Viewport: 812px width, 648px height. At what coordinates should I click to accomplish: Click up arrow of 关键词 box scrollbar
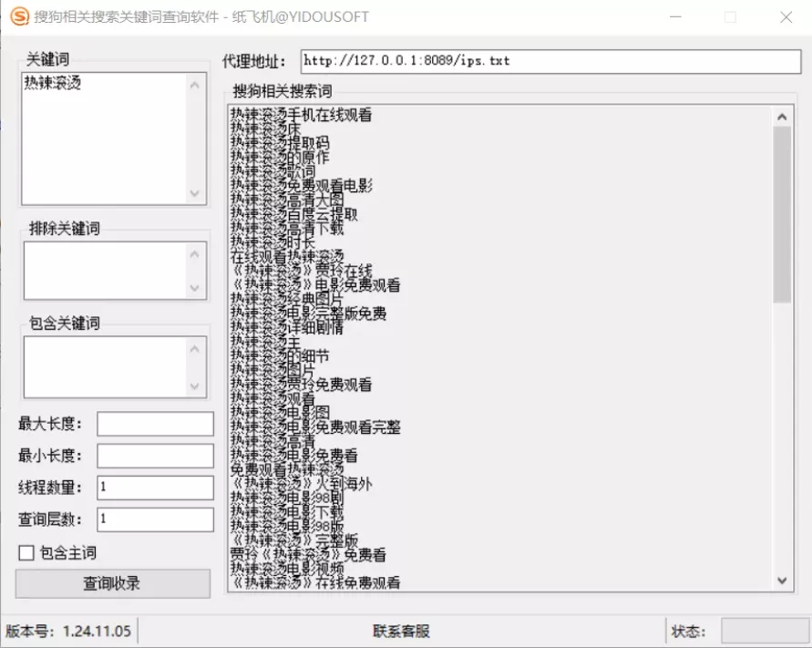pyautogui.click(x=195, y=85)
